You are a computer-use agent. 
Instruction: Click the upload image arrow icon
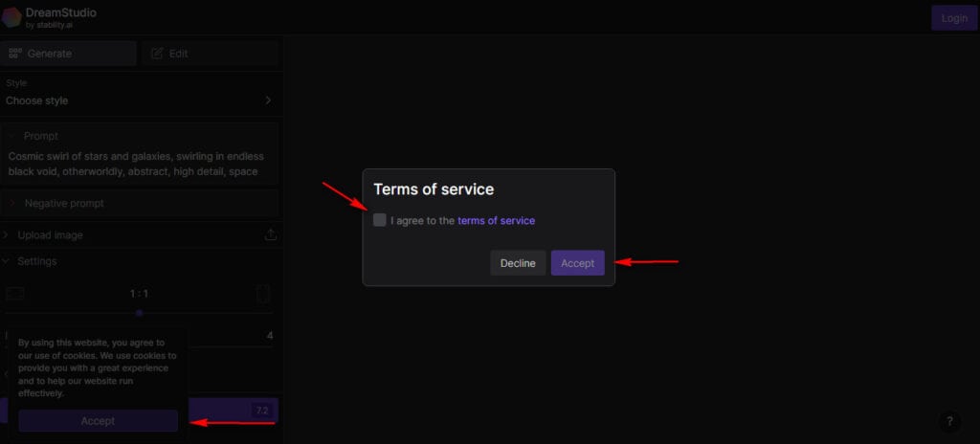pyautogui.click(x=270, y=235)
